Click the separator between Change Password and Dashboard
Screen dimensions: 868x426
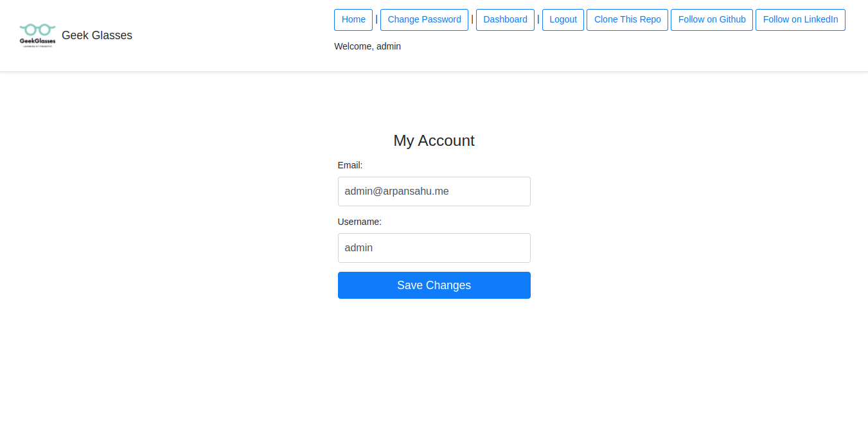tap(472, 19)
